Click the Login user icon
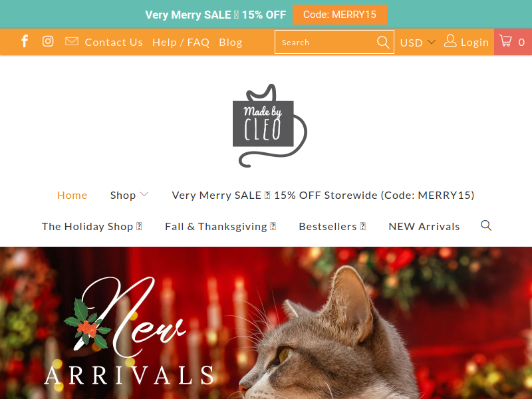The width and height of the screenshot is (532, 399). [x=450, y=41]
